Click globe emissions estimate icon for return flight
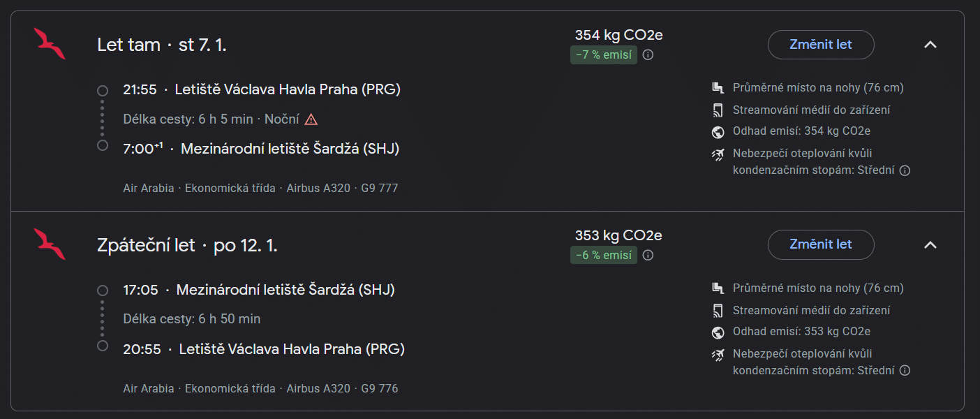Viewport: 980px width, 419px height. click(x=718, y=332)
